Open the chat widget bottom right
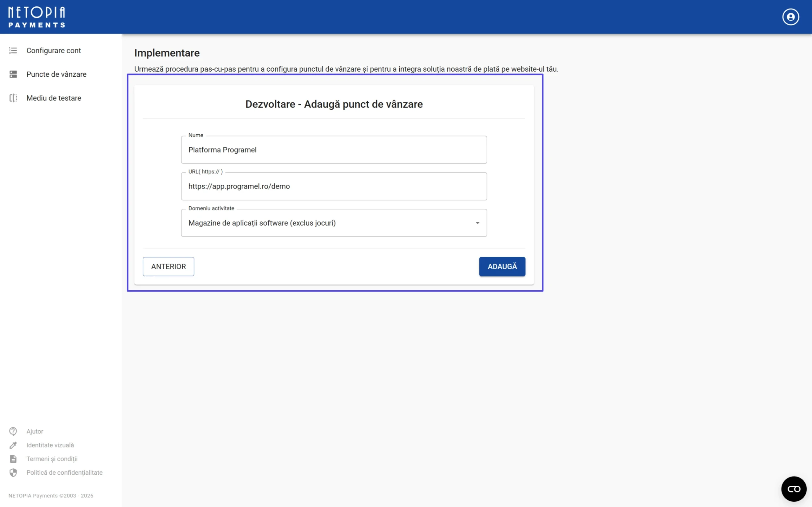Image resolution: width=812 pixels, height=507 pixels. tap(794, 489)
